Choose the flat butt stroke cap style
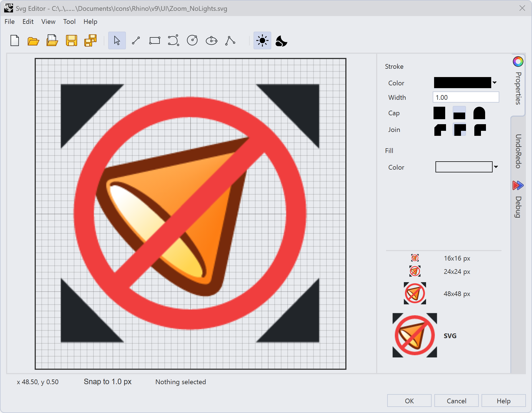Image resolution: width=532 pixels, height=413 pixels. 459,113
